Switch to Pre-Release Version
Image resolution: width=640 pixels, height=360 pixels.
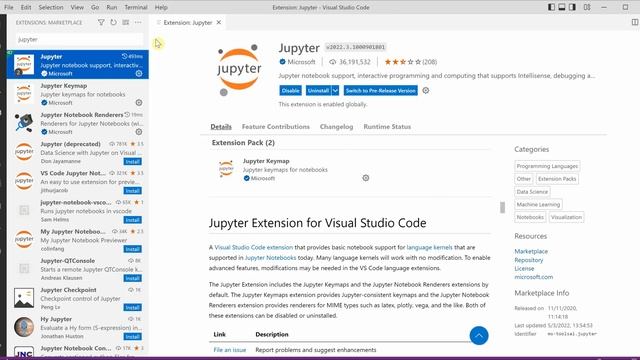pos(380,91)
